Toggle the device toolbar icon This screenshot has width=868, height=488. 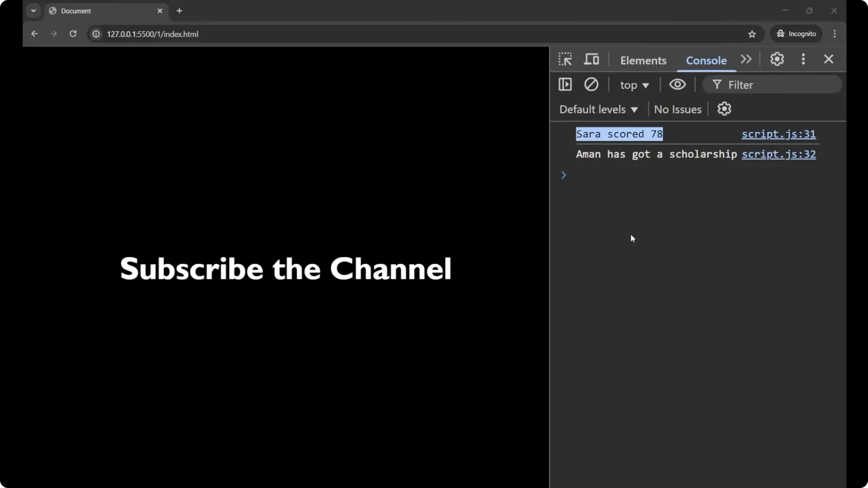(591, 59)
